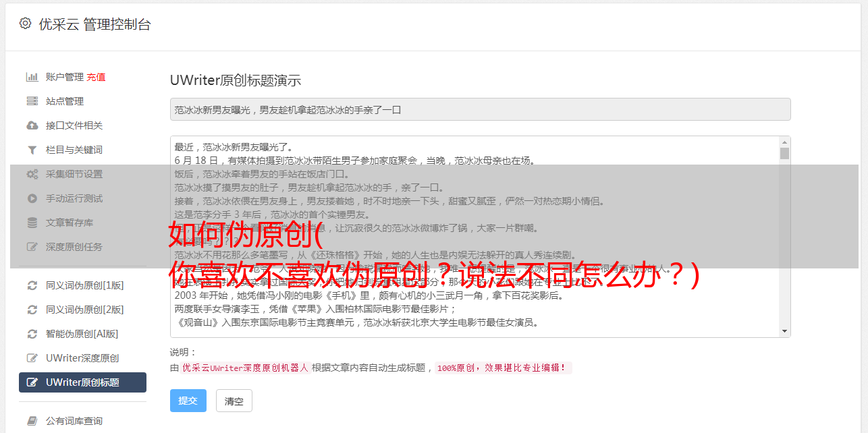Click the line starting '6 月 18 日，有媒体拍摄到'
868x433 pixels.
(x=355, y=161)
